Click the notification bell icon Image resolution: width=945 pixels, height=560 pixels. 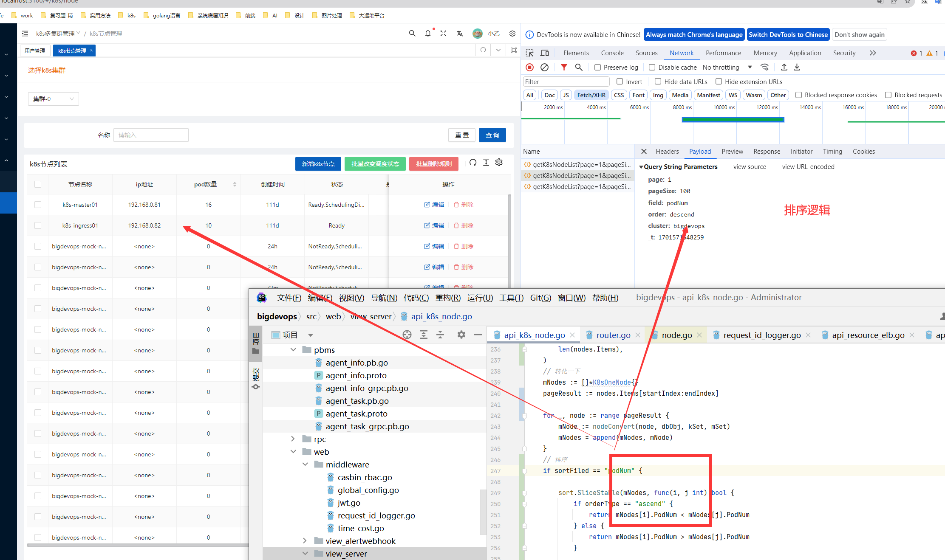[x=428, y=34]
